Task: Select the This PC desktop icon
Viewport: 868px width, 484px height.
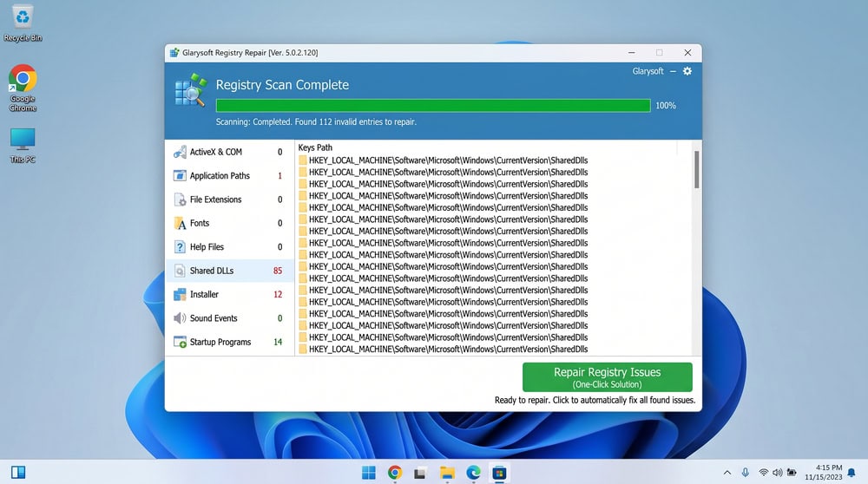Action: pos(23,146)
